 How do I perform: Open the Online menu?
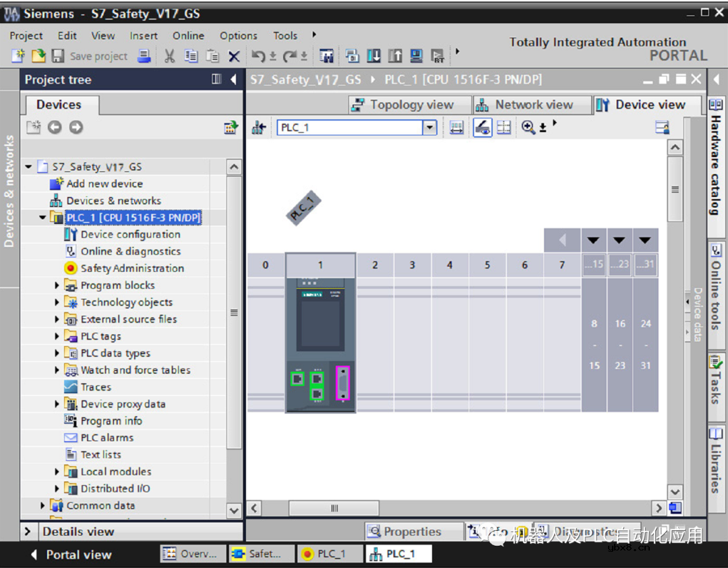coord(188,36)
